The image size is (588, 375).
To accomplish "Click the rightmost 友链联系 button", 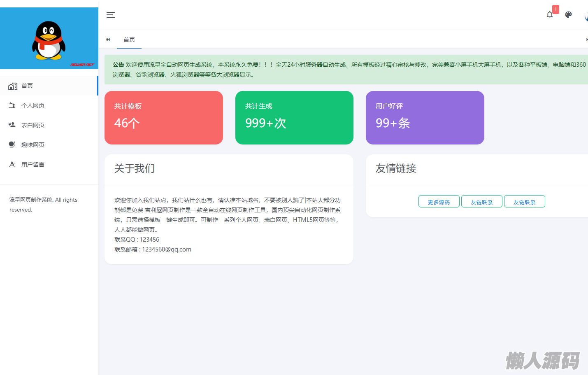I will click(524, 202).
